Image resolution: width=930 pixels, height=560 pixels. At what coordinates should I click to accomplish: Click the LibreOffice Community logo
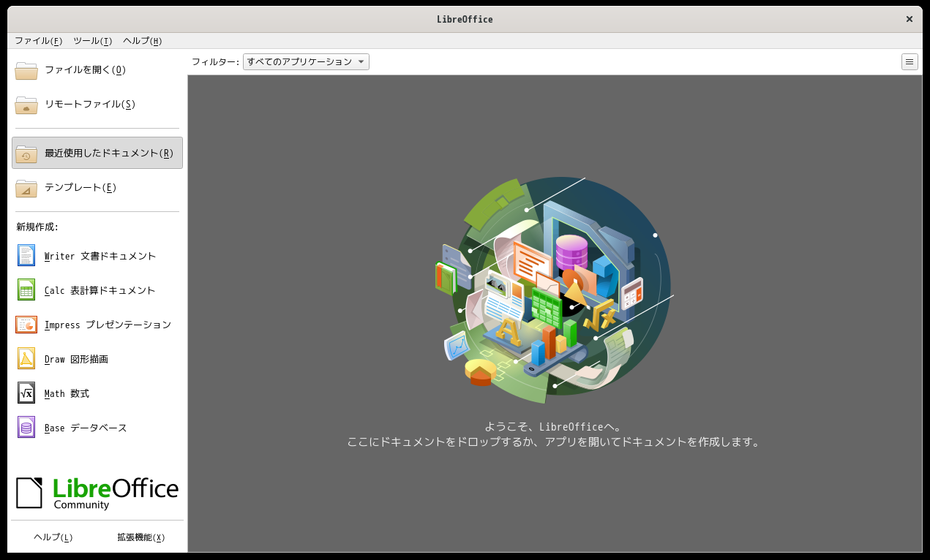click(x=97, y=493)
